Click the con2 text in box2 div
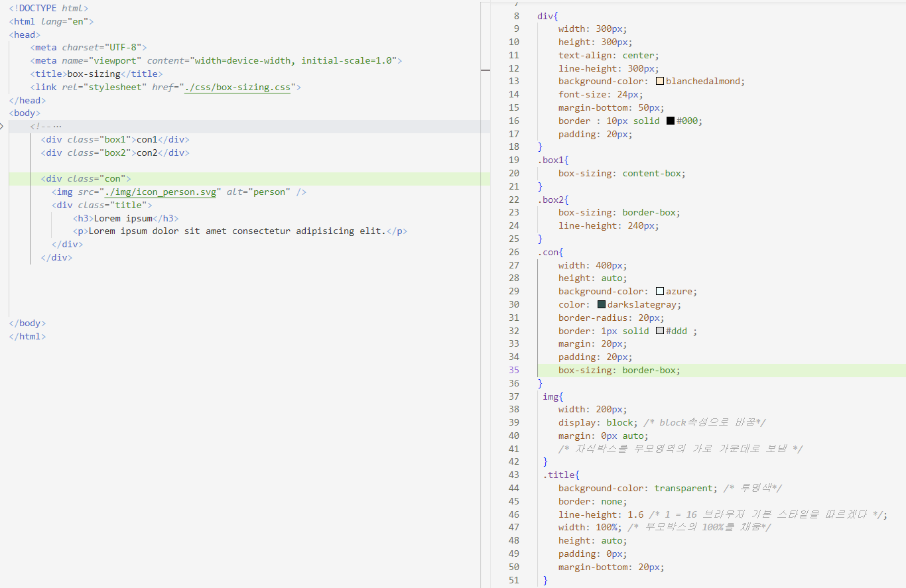906x588 pixels. (147, 152)
